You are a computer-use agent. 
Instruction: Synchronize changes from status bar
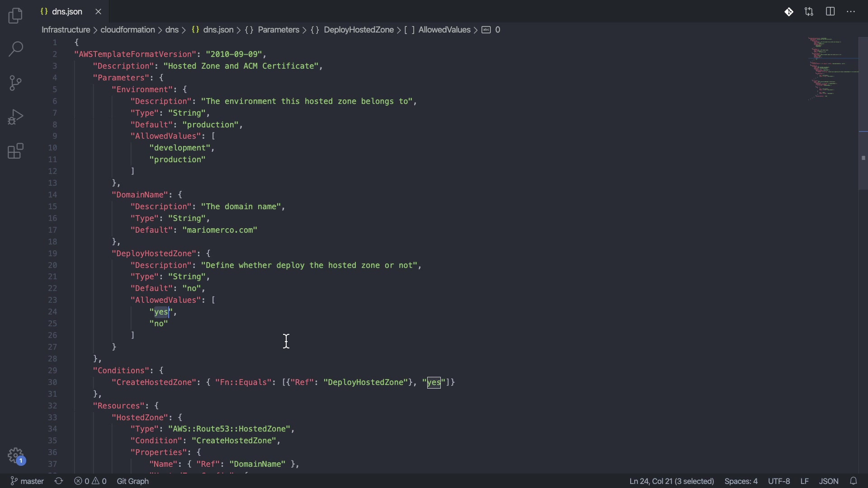tap(59, 481)
